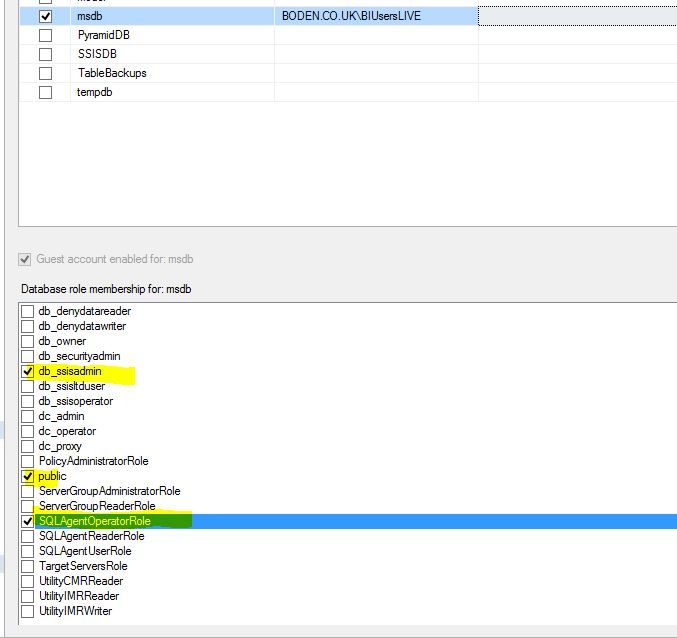Image resolution: width=677 pixels, height=638 pixels.
Task: Enable the db_denydatareader role checkbox
Action: pyautogui.click(x=28, y=311)
